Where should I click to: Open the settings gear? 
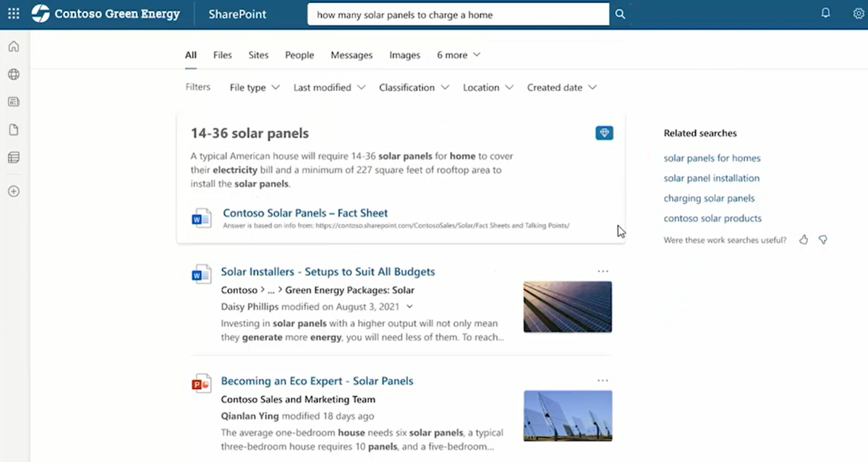(858, 14)
